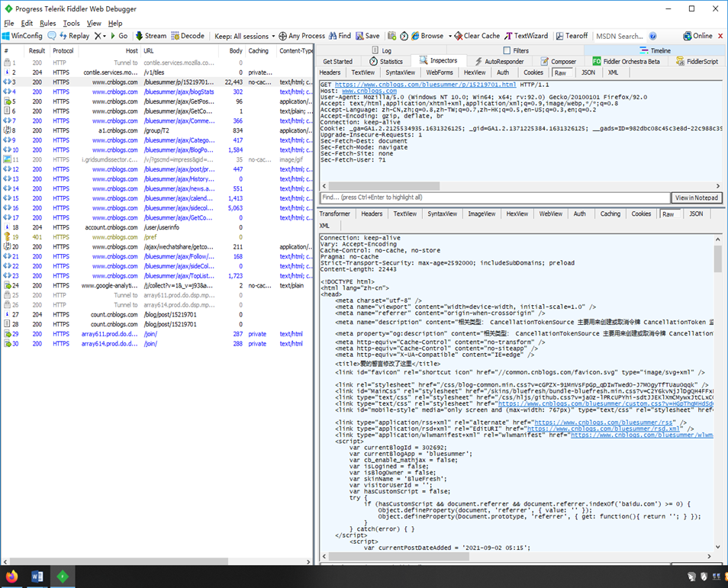Switch to the AutoResponder tab
This screenshot has height=588, width=728.
pos(499,61)
